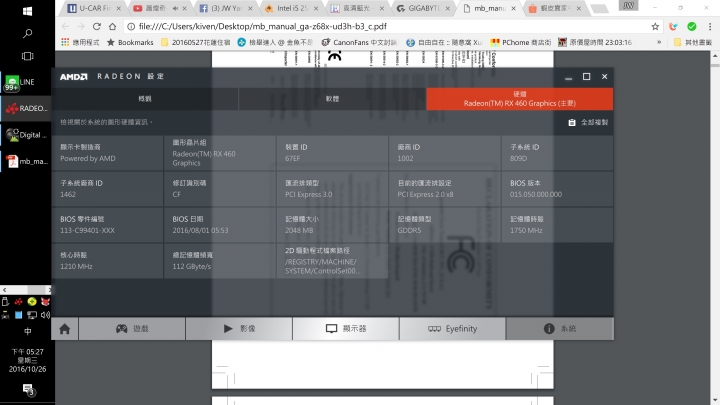Open the 系統 info section
720x405 pixels.
click(x=560, y=329)
